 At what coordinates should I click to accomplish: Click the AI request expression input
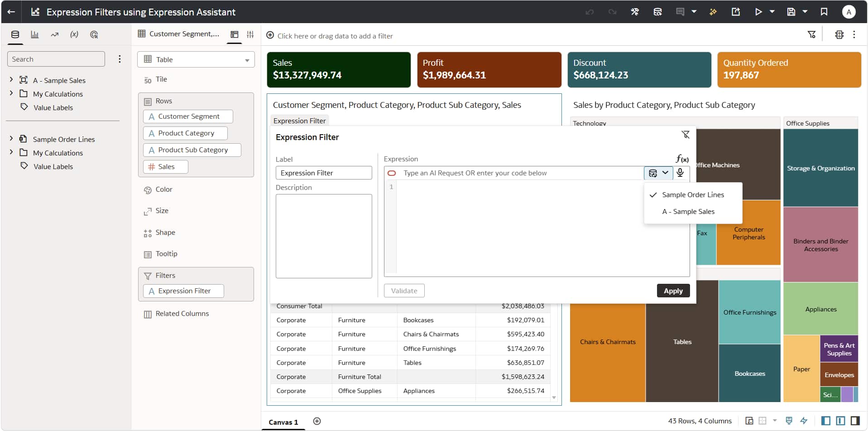click(x=521, y=173)
